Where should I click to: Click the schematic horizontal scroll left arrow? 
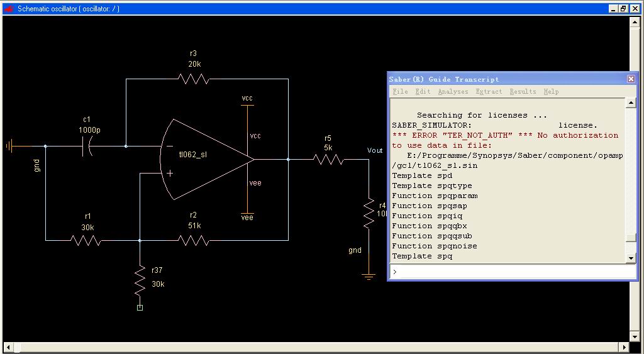tap(9, 348)
